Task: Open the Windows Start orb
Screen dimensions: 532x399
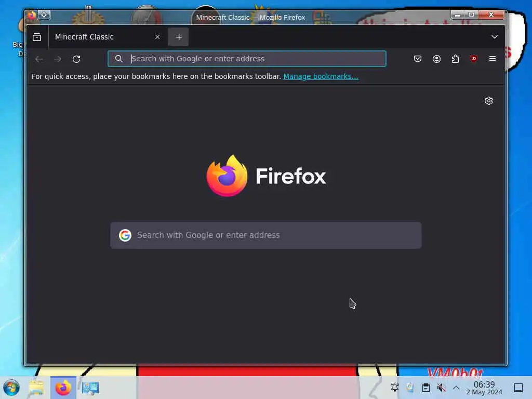Action: pos(11,388)
